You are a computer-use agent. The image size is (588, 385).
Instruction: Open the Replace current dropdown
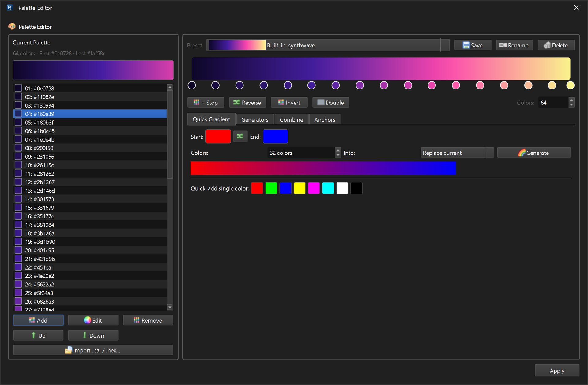457,153
